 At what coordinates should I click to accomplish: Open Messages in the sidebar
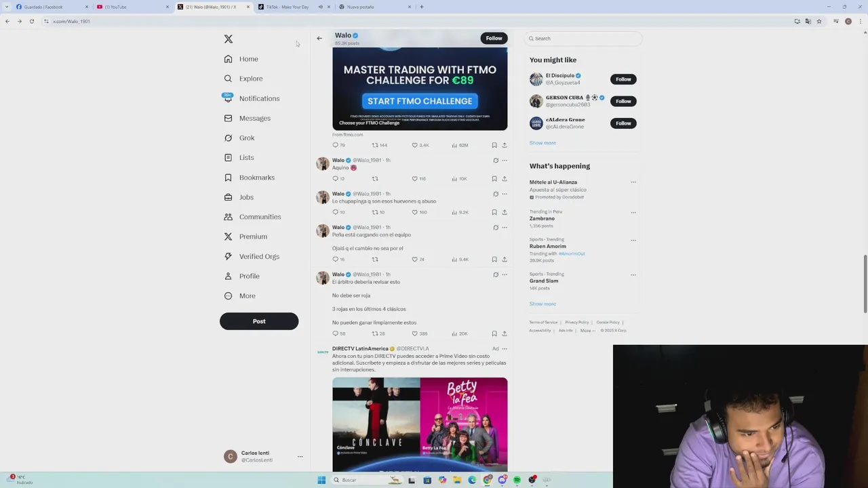click(248, 118)
